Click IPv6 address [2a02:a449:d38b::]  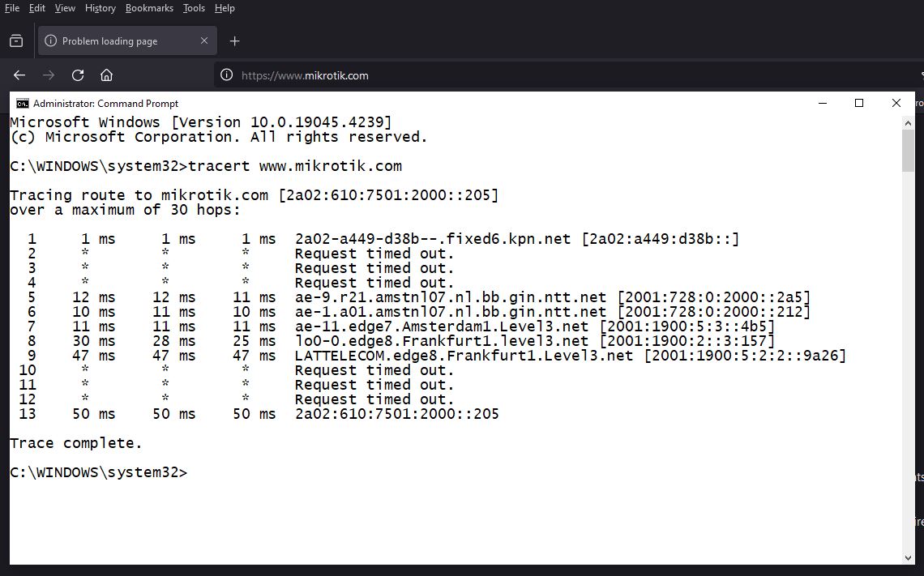point(660,239)
